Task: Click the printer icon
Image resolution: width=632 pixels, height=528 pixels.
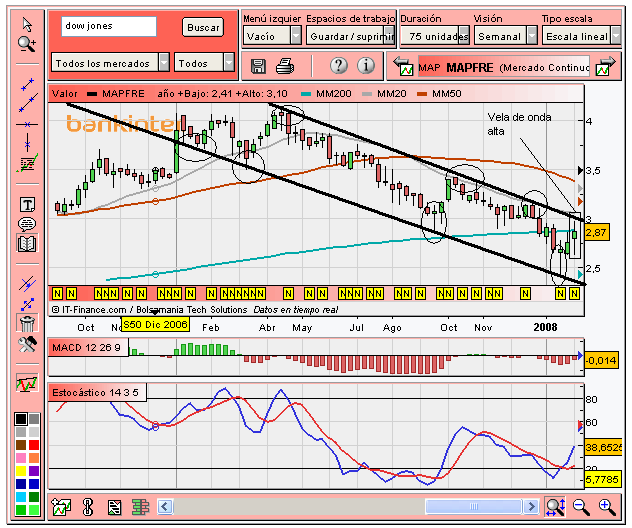Action: (x=285, y=66)
